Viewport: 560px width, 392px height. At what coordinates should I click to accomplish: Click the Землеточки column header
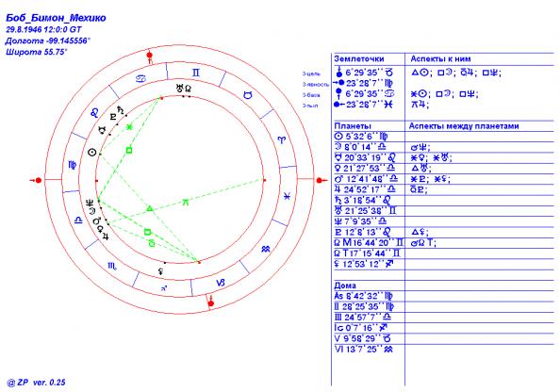[359, 59]
